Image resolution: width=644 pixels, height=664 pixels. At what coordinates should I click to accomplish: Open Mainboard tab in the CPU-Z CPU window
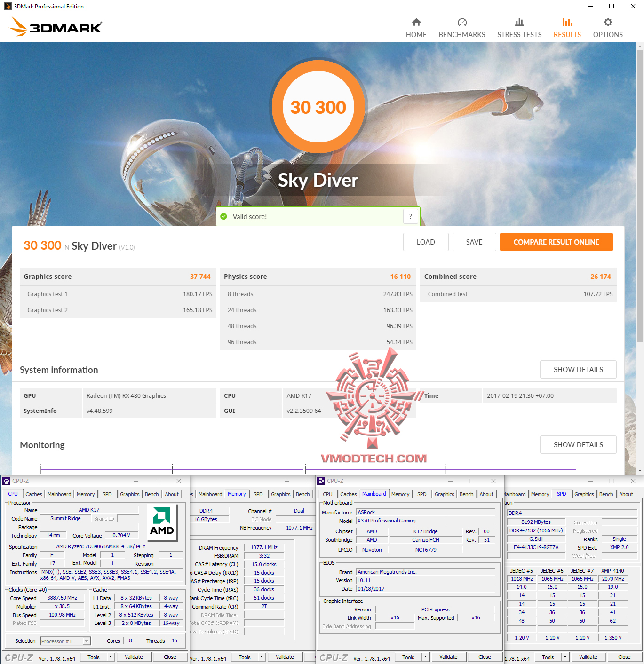point(59,494)
